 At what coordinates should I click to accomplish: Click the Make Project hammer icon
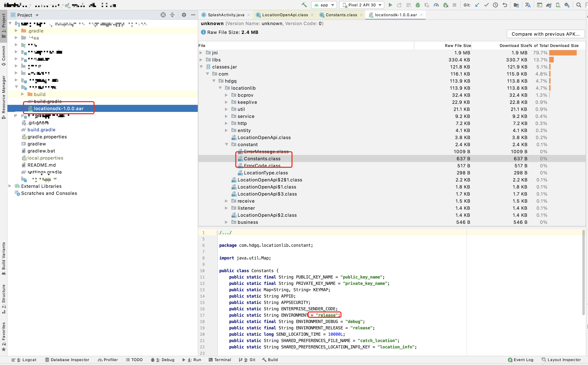(x=304, y=5)
